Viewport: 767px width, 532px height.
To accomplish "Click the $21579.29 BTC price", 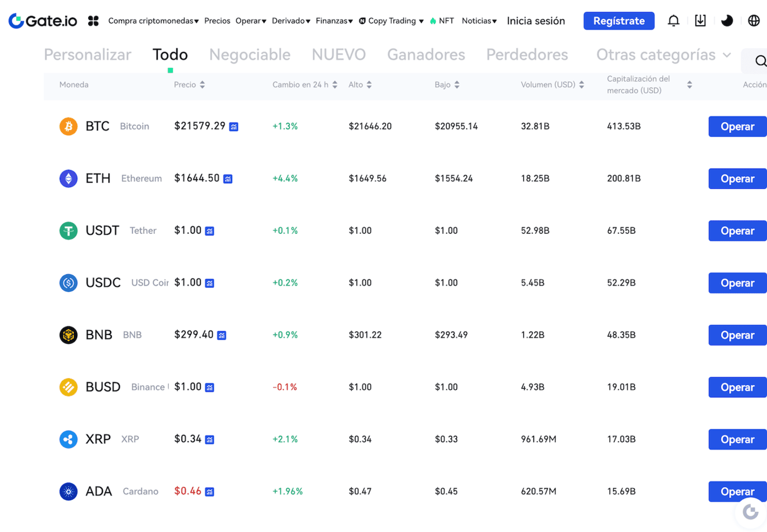I will (199, 126).
